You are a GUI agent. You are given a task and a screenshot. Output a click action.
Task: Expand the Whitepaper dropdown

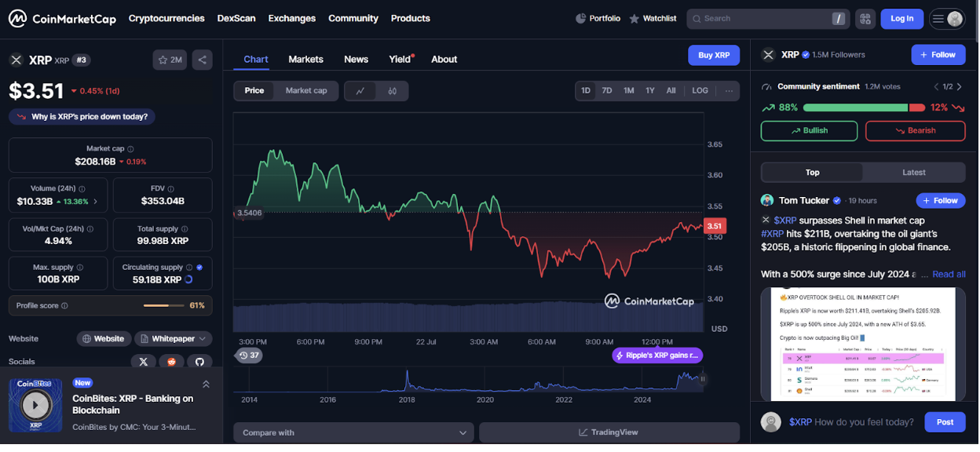click(x=174, y=339)
